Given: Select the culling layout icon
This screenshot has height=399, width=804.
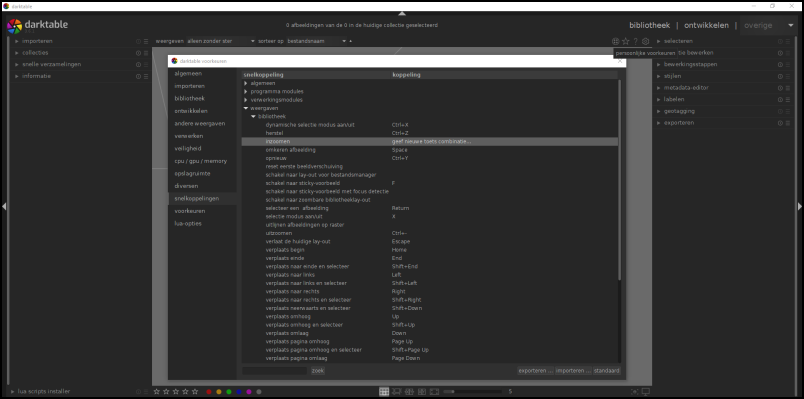Looking at the screenshot, I should (409, 392).
